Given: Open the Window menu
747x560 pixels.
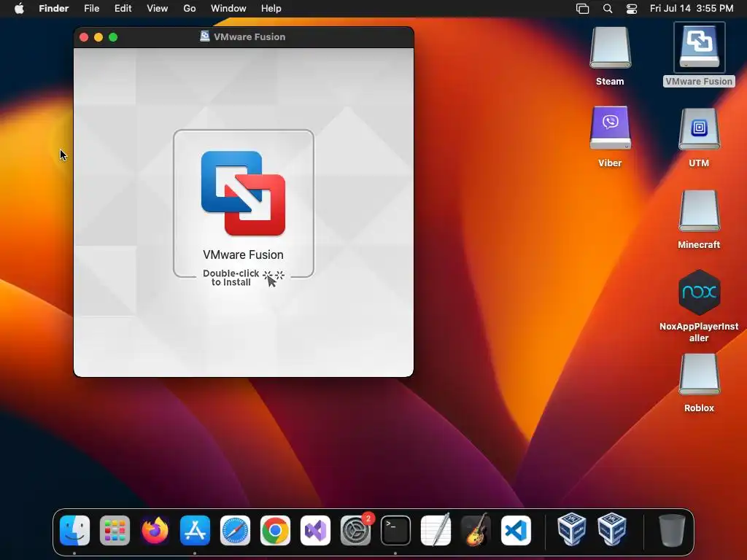Looking at the screenshot, I should 228,9.
